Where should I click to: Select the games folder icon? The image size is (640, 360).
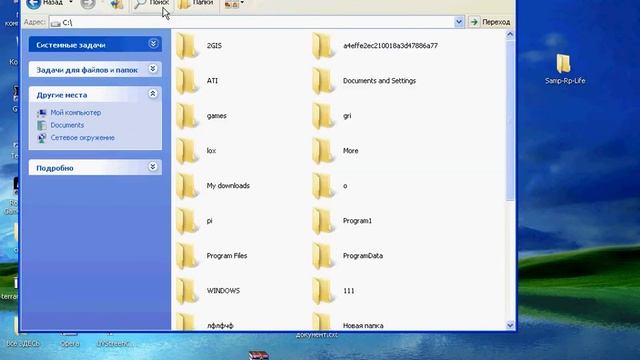pos(188,116)
